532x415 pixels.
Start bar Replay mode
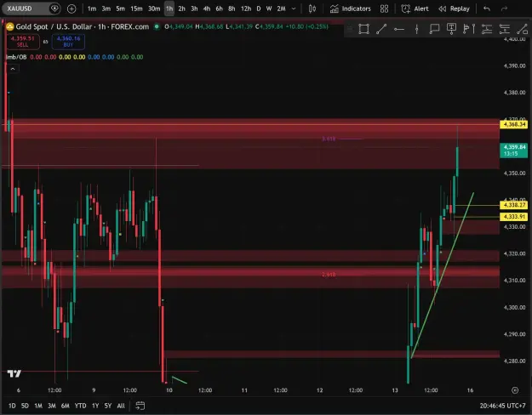pyautogui.click(x=454, y=9)
